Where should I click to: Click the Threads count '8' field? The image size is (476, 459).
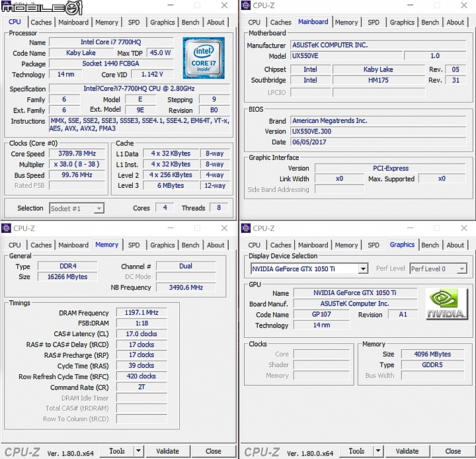[219, 208]
